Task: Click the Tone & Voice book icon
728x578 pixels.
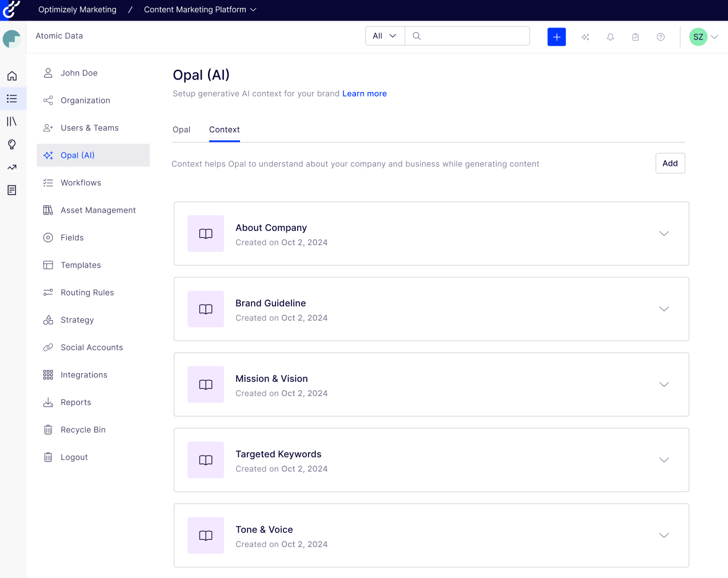Action: pos(206,536)
